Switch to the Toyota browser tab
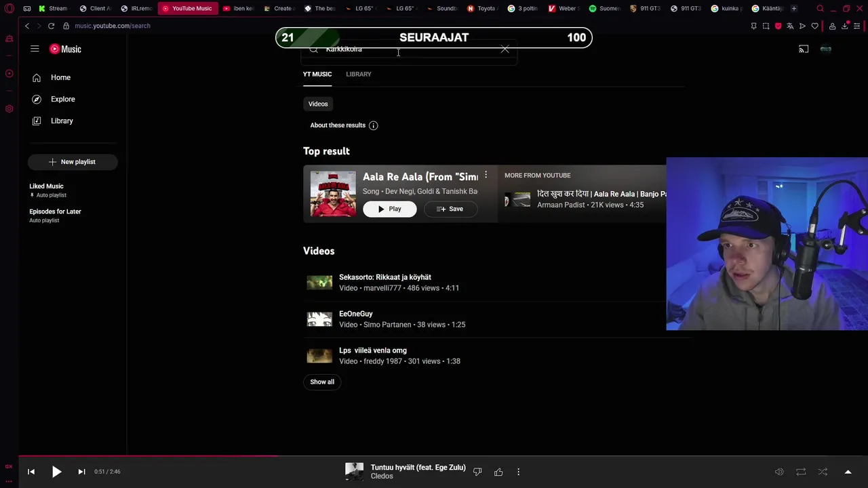868x488 pixels. click(482, 8)
